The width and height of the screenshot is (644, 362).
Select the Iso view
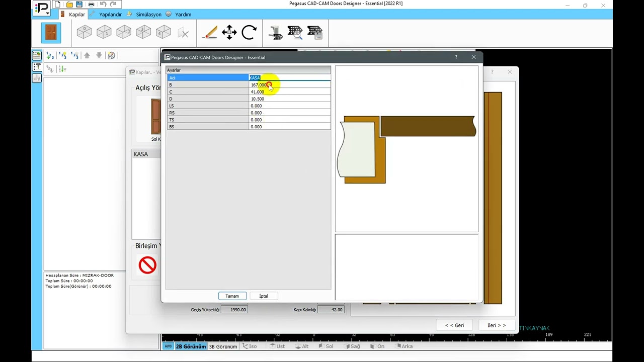pyautogui.click(x=250, y=346)
